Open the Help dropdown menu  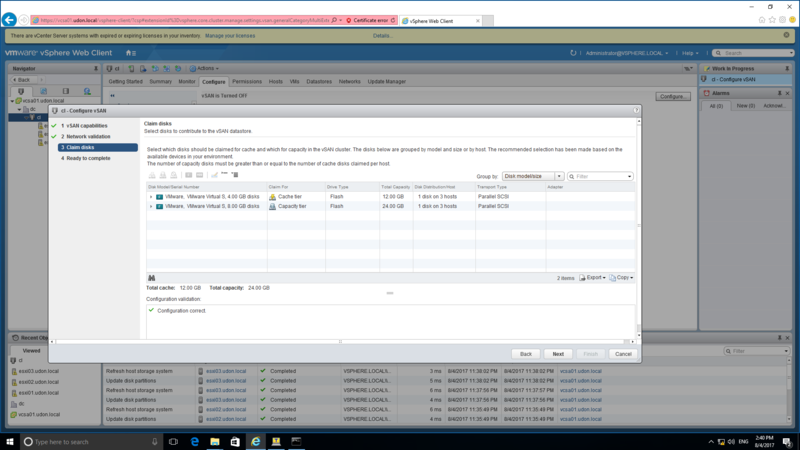click(690, 53)
